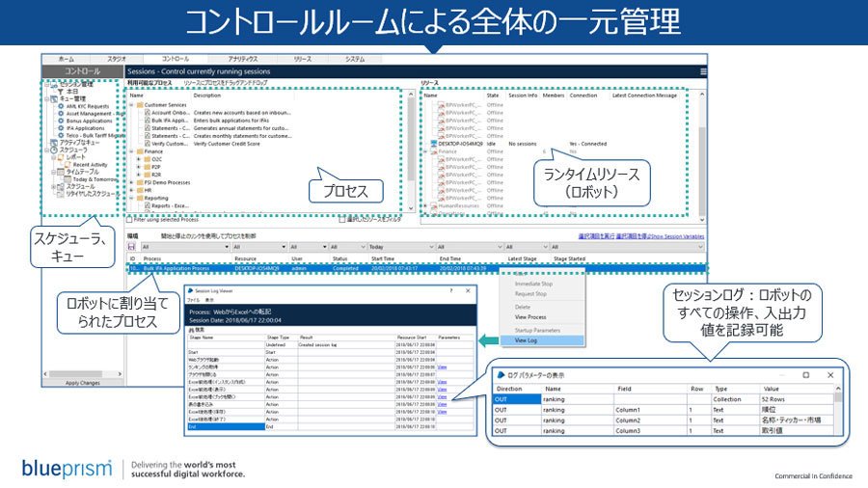Click the Customer Services folder icon
The height and width of the screenshot is (488, 868).
click(140, 104)
